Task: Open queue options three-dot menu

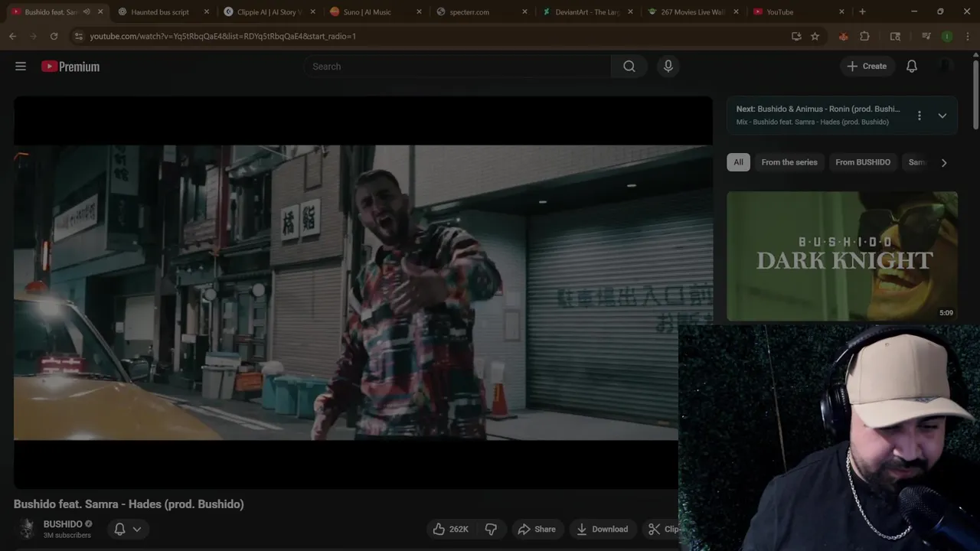Action: click(x=920, y=116)
